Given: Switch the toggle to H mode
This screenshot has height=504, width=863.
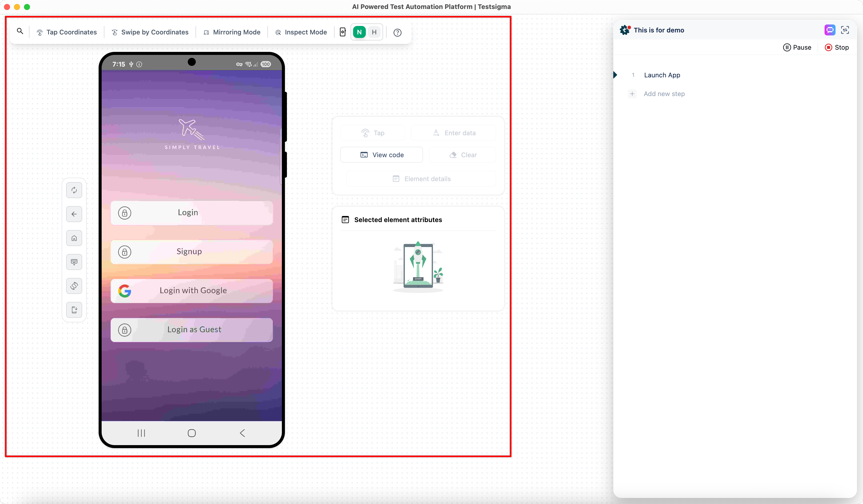Looking at the screenshot, I should (x=374, y=32).
